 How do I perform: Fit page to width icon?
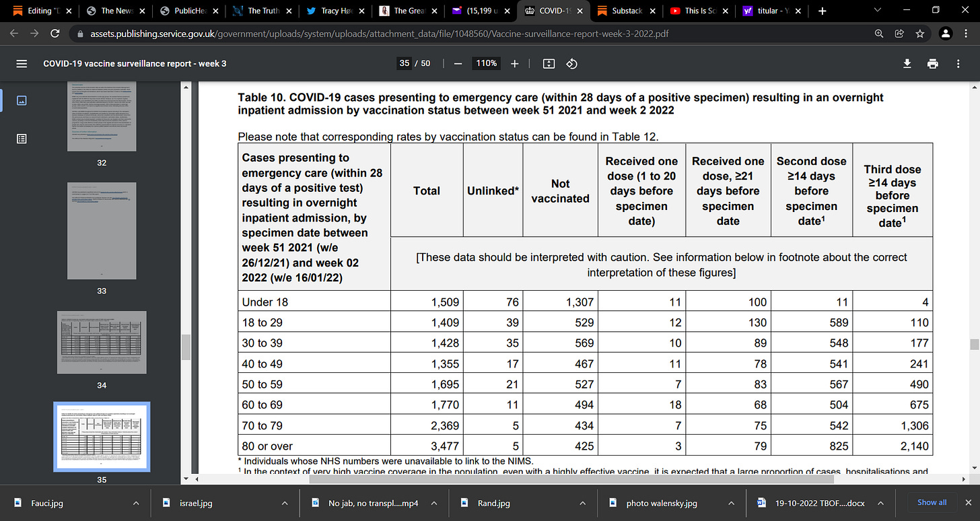point(549,63)
